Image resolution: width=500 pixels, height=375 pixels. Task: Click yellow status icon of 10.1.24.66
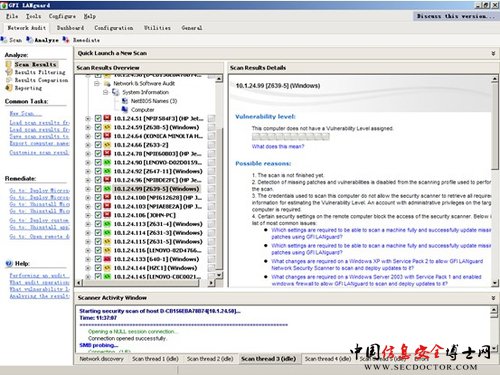tap(107, 145)
